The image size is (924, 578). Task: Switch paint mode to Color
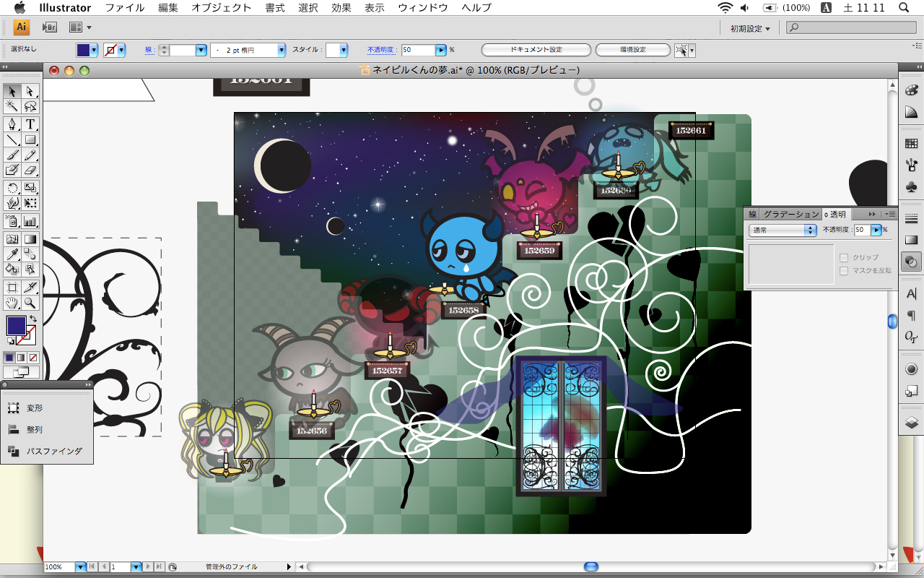click(9, 357)
